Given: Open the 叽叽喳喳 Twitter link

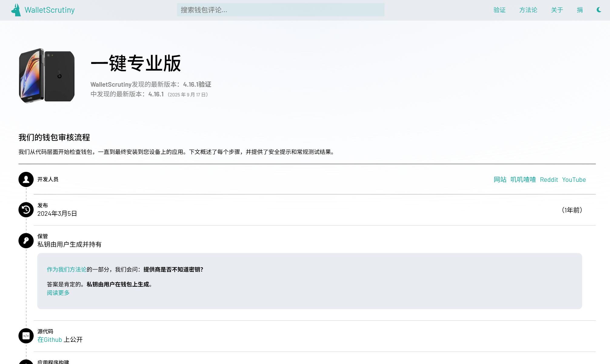Looking at the screenshot, I should tap(523, 180).
